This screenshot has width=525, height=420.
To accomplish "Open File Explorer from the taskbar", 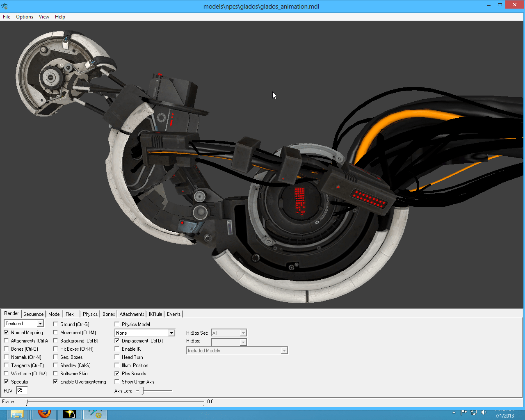I will coord(17,414).
